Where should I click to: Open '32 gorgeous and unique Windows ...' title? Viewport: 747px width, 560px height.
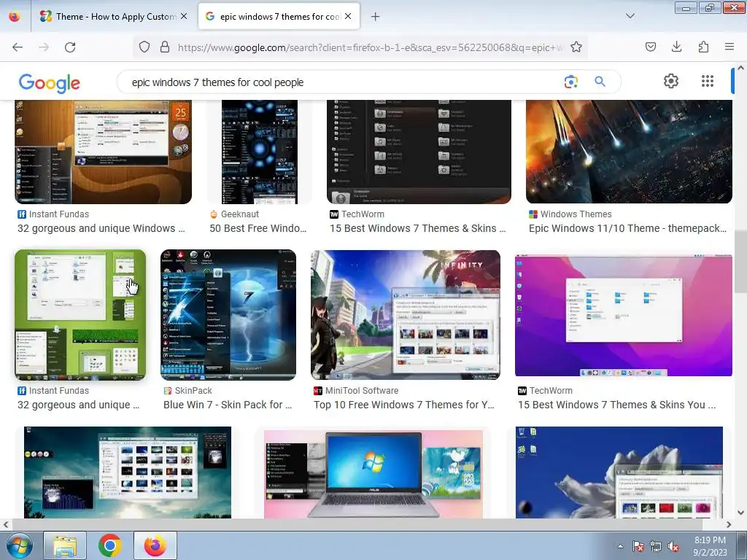click(x=101, y=228)
